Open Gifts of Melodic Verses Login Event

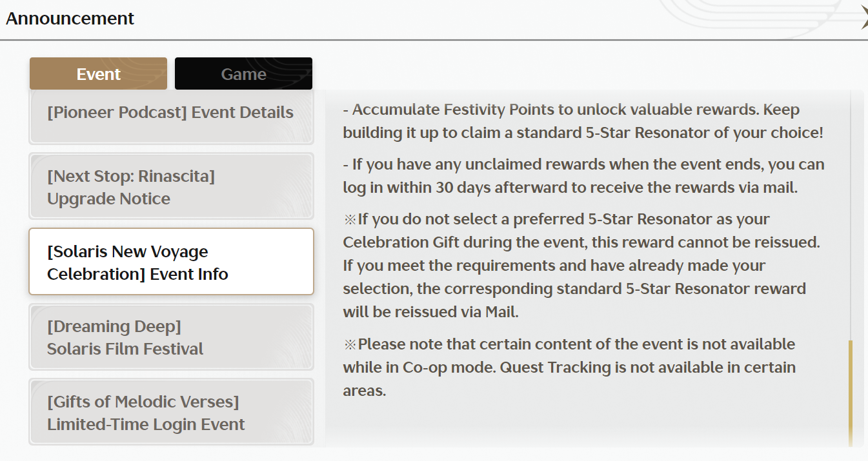coord(171,412)
